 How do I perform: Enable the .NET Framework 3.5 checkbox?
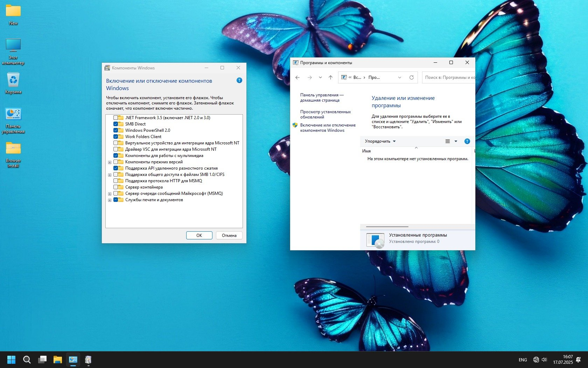click(115, 118)
